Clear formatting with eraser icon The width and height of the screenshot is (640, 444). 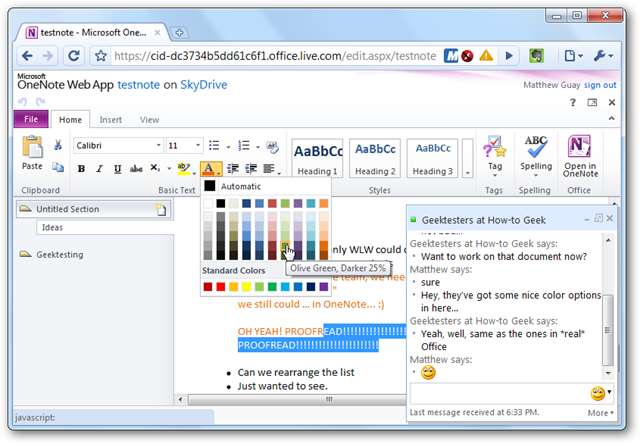pyautogui.click(x=272, y=147)
